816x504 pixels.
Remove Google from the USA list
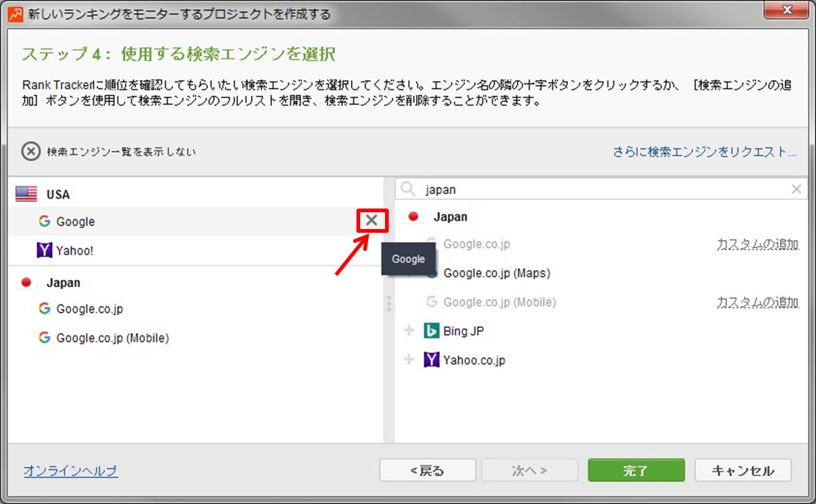371,220
